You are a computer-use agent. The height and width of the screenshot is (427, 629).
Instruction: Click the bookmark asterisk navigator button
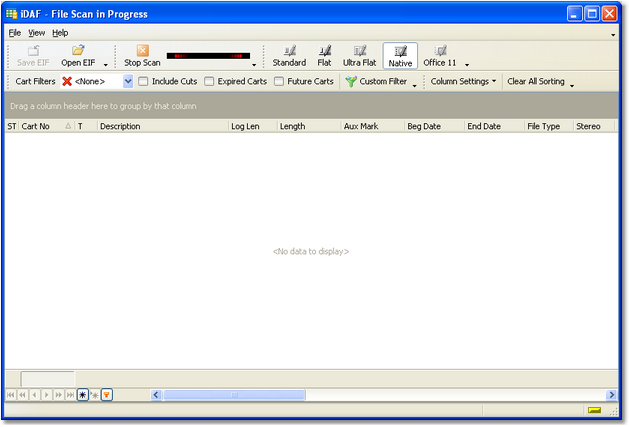pyautogui.click(x=82, y=395)
